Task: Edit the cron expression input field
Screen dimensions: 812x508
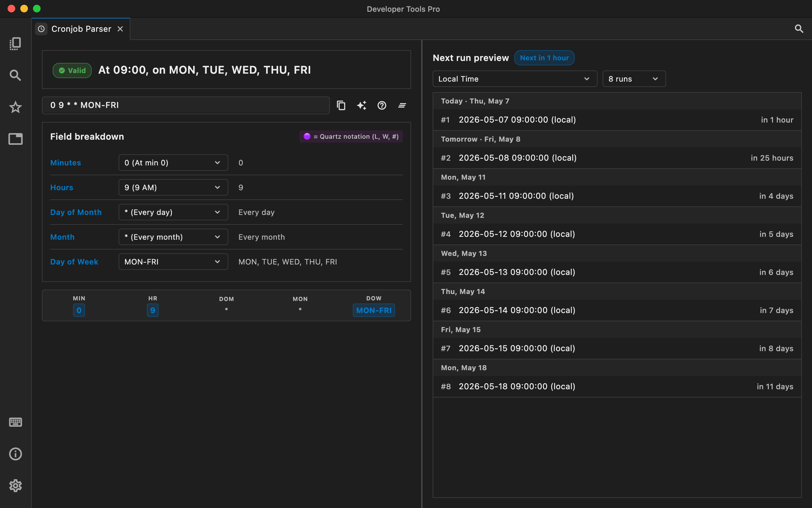Action: click(x=186, y=105)
